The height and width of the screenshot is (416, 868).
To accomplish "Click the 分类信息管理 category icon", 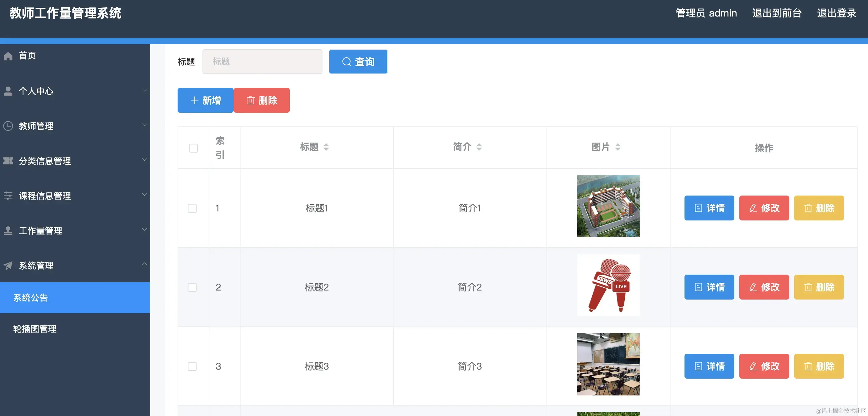I will pos(8,161).
